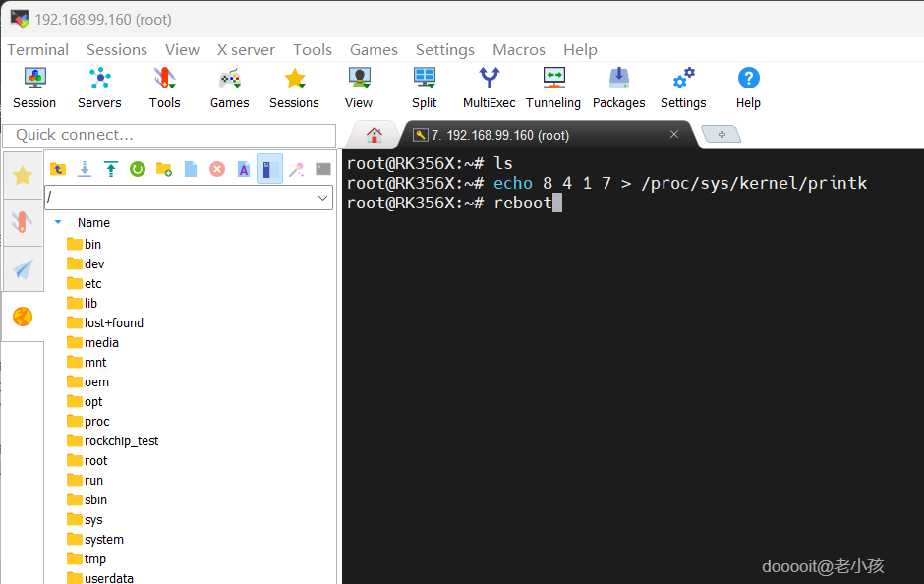Select the system folder
The image size is (924, 584).
tap(95, 539)
